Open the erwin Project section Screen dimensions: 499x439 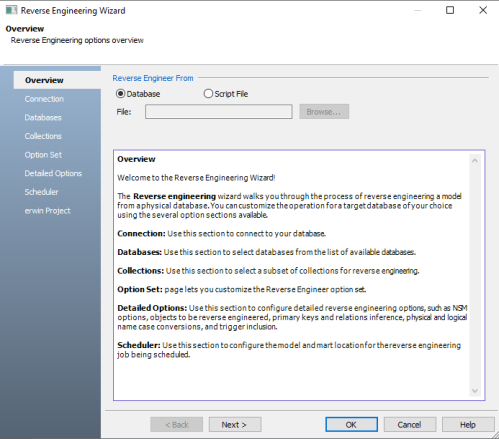point(47,211)
